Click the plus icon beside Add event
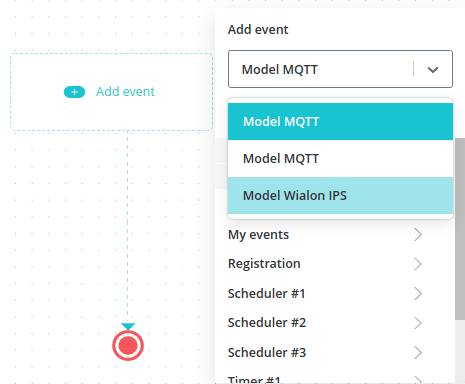Screen dimensions: 465x384 (x=74, y=92)
